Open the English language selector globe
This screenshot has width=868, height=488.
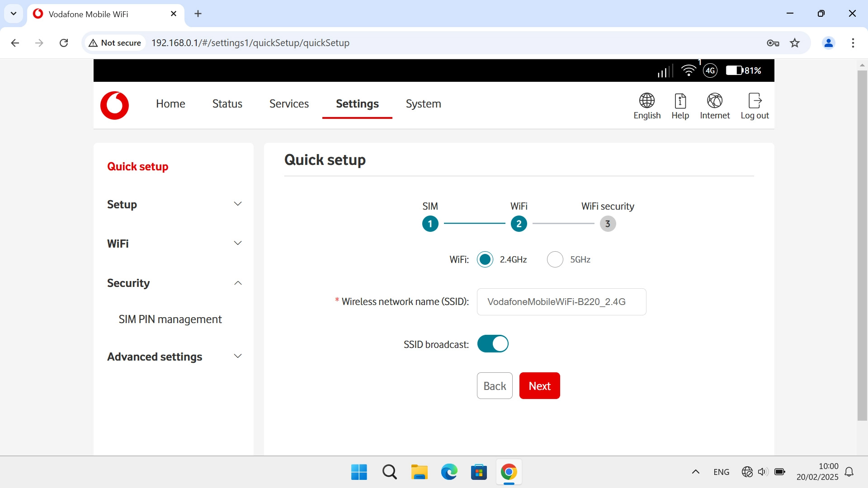646,101
